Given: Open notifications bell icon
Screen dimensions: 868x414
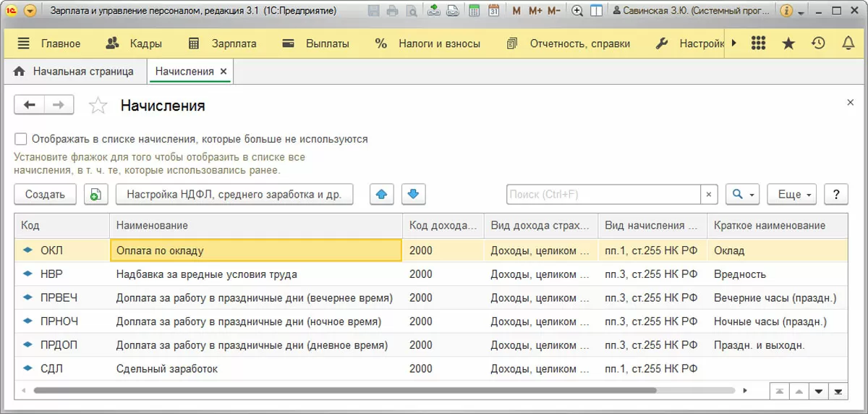Looking at the screenshot, I should pyautogui.click(x=848, y=43).
